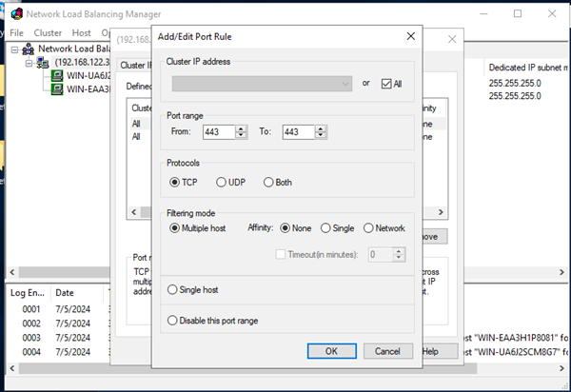Click host list right scroll arrow

(x=561, y=272)
